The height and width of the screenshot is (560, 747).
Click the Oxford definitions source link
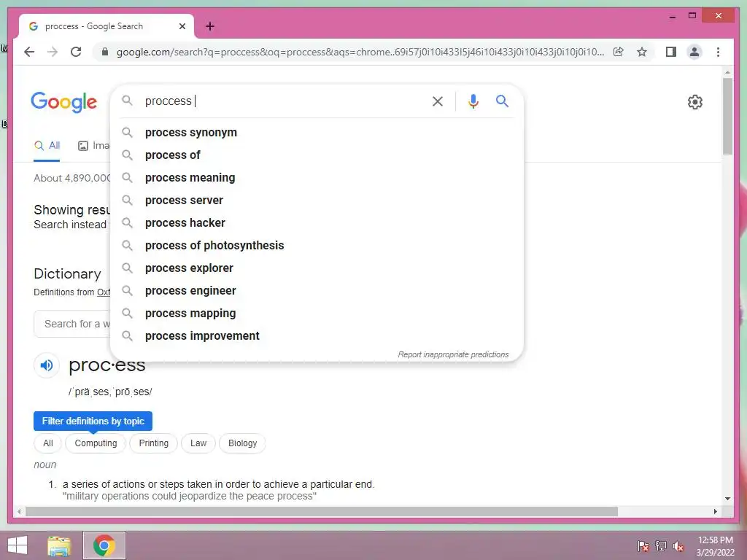tap(104, 292)
